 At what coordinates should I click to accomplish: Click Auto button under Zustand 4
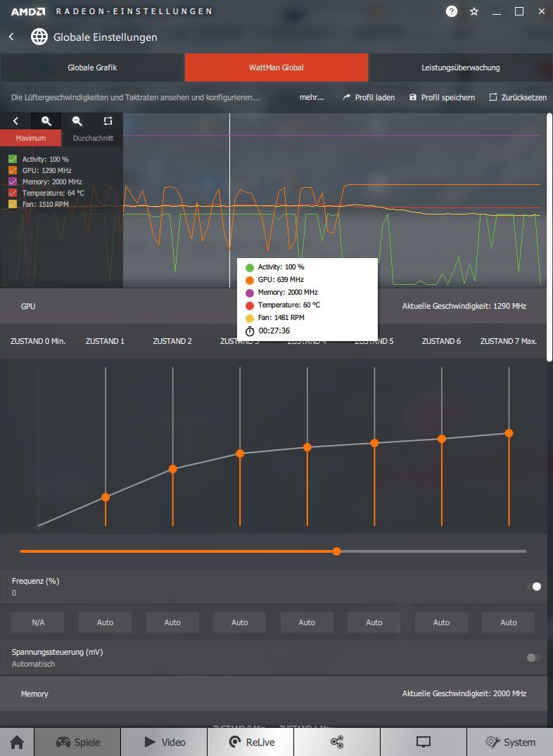click(307, 622)
